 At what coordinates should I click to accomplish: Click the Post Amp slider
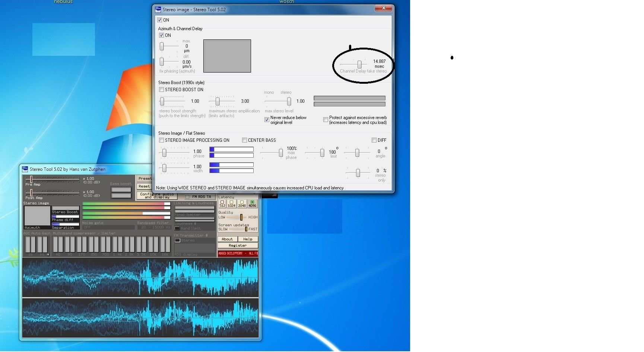52,193
